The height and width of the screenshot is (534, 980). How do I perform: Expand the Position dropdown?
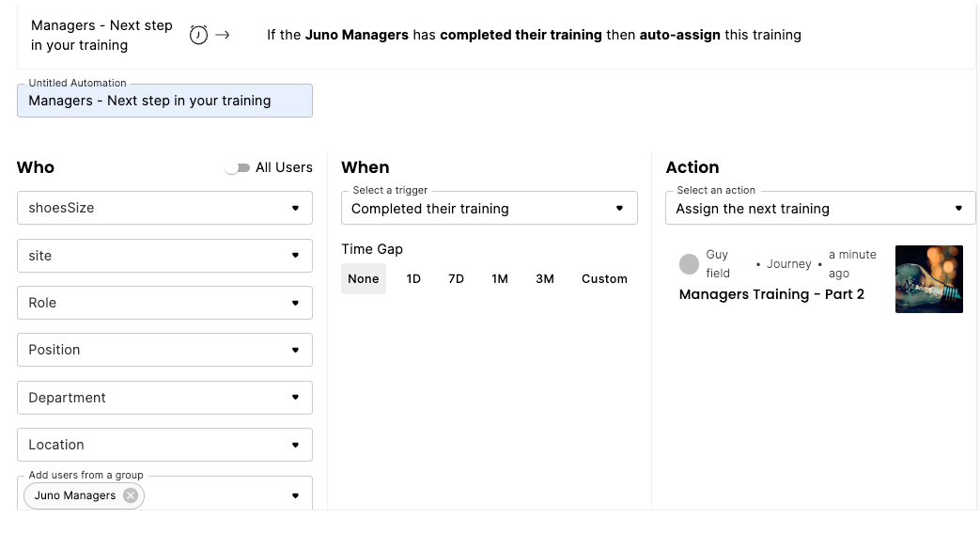[164, 350]
